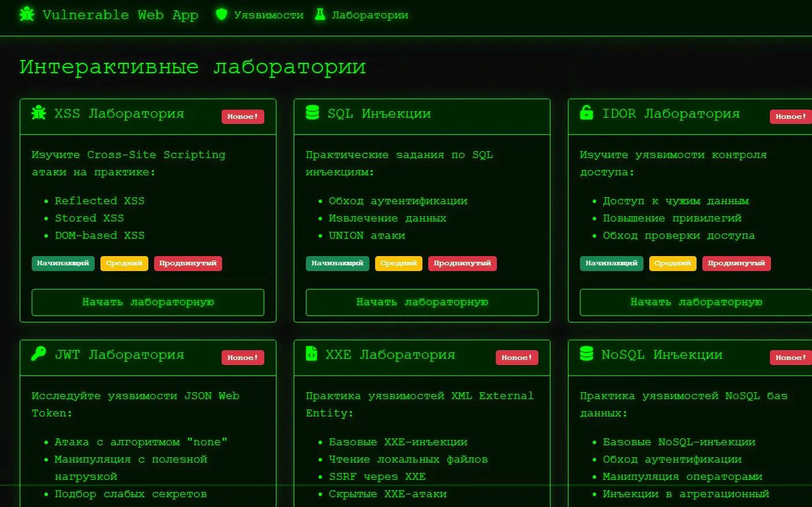Start the XSS lab via Начать лабораторную
Viewport: 812px width, 507px height.
(x=148, y=302)
